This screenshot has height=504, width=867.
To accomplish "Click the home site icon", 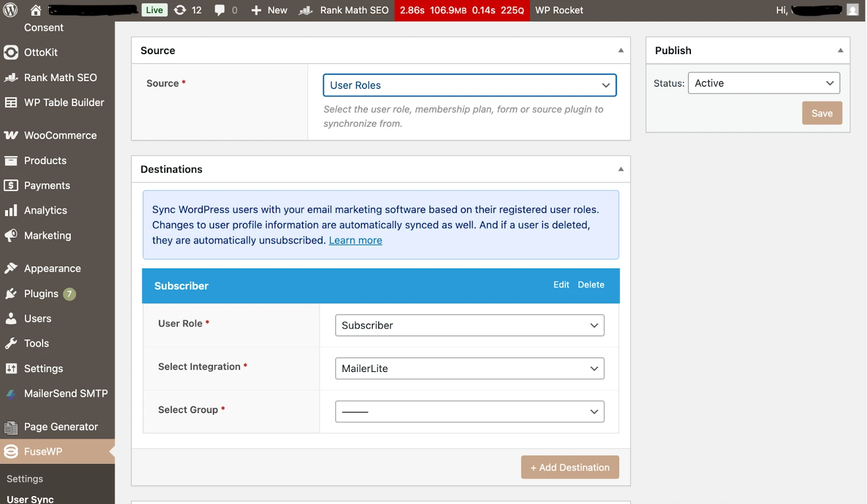I will coord(36,10).
